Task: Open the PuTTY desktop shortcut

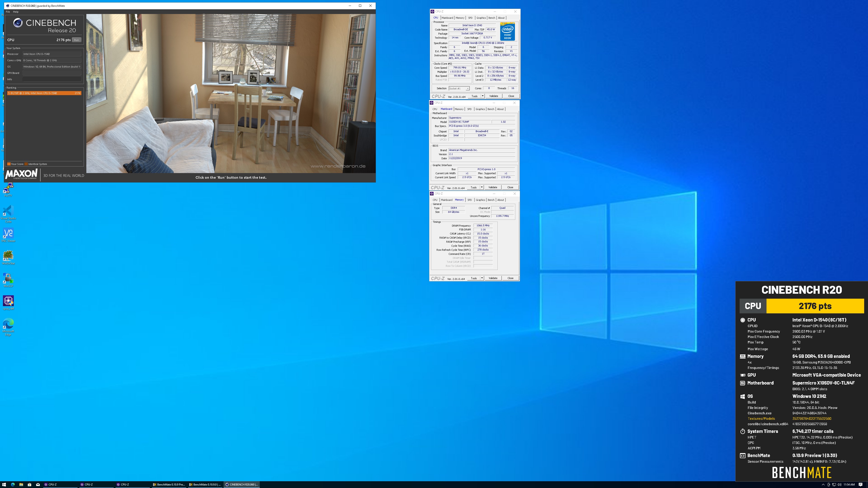Action: (x=8, y=190)
